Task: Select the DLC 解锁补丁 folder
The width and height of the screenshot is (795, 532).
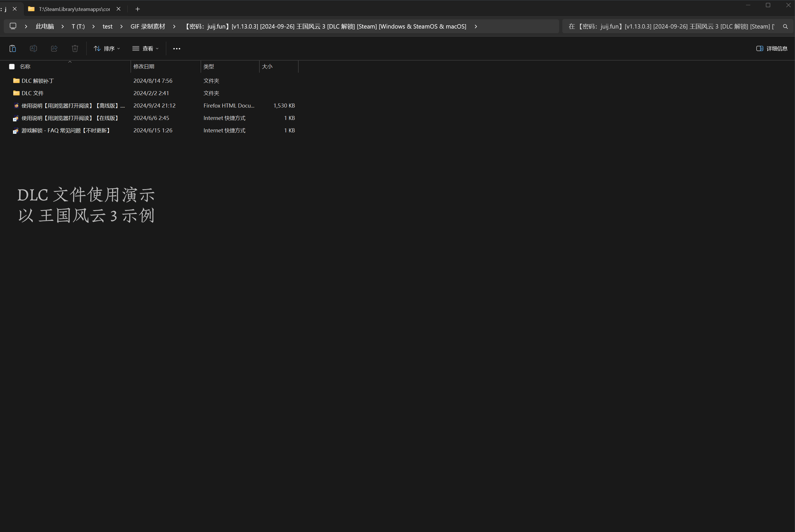Action: (x=38, y=81)
